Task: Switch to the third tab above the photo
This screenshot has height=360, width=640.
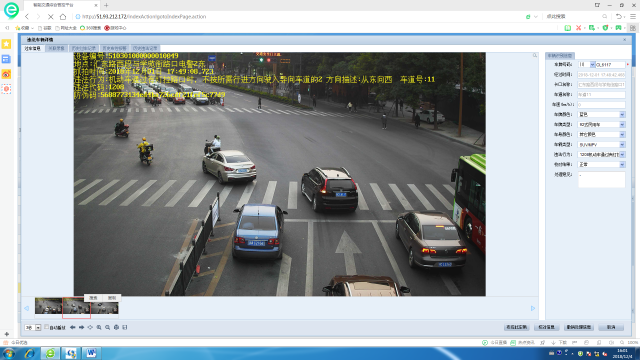Action: [84, 48]
